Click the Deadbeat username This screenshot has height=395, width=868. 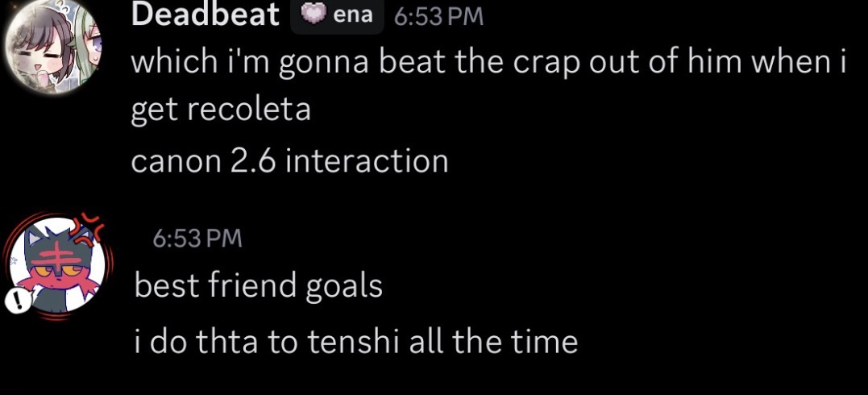pos(205,15)
